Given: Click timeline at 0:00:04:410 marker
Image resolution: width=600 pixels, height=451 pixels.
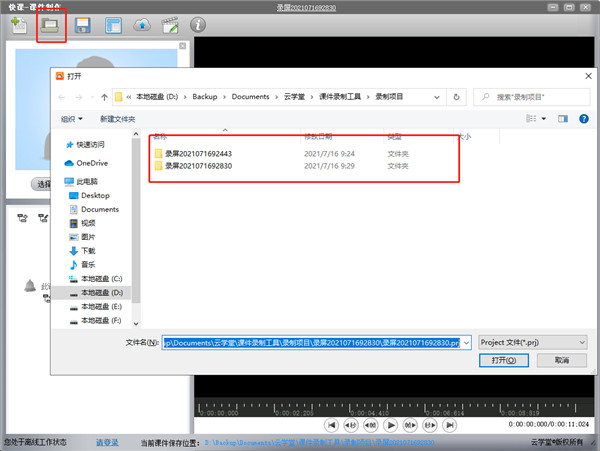Looking at the screenshot, I should (370, 413).
